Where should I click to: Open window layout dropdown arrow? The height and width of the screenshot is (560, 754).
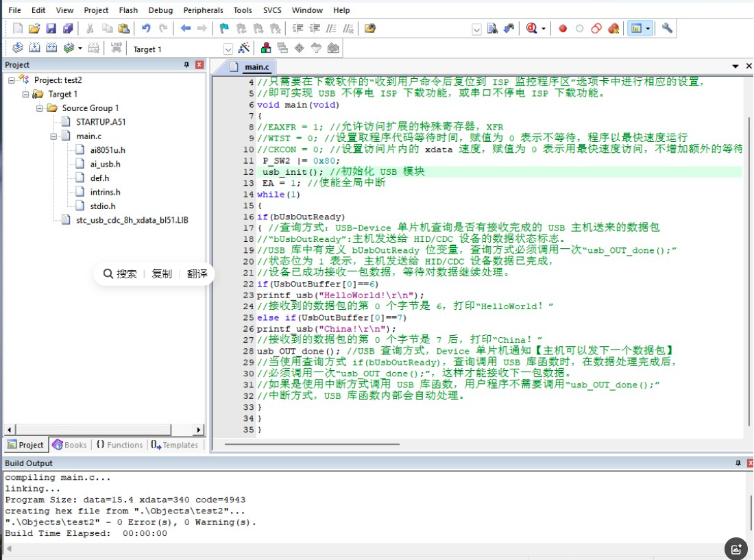648,29
